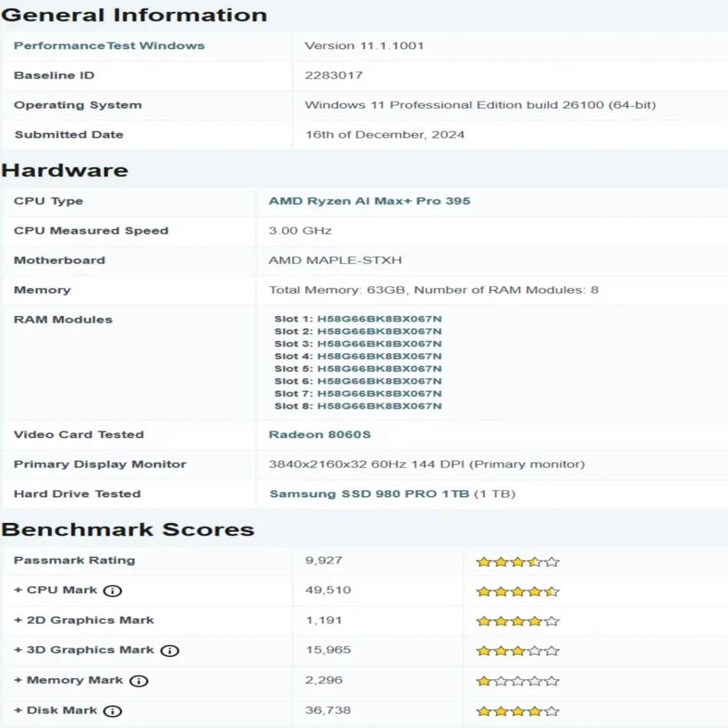Open Slot 1 RAM module H58G66BK8BX067N link
The height and width of the screenshot is (728, 728).
pos(379,319)
